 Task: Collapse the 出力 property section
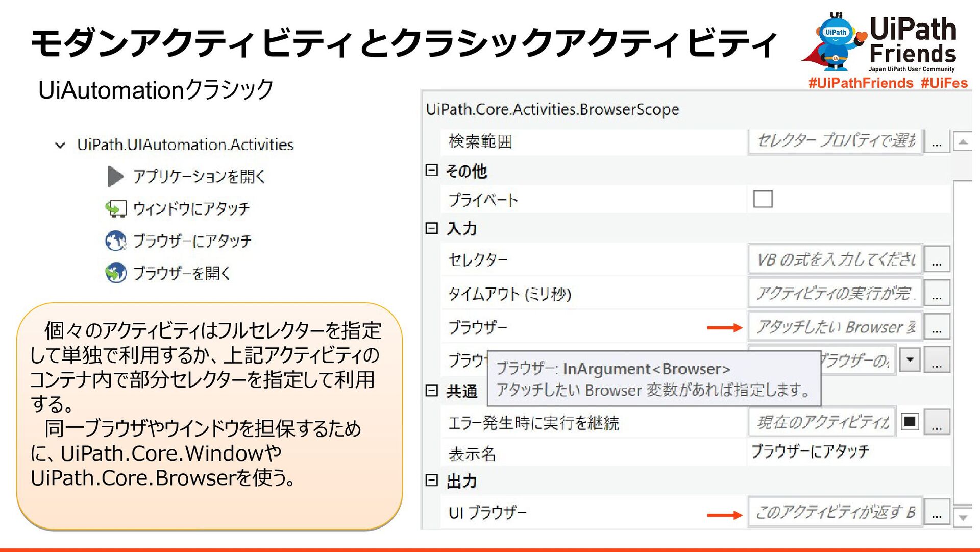[432, 480]
